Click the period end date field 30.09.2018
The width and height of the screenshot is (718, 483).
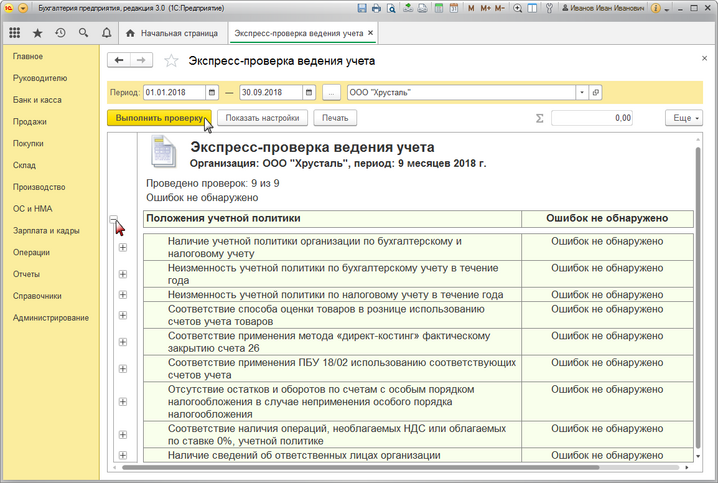pos(271,92)
